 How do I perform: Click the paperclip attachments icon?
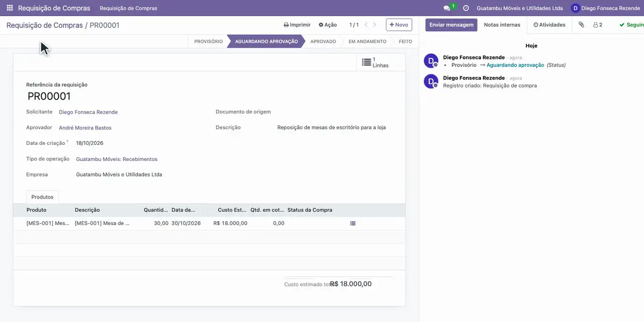pyautogui.click(x=581, y=25)
